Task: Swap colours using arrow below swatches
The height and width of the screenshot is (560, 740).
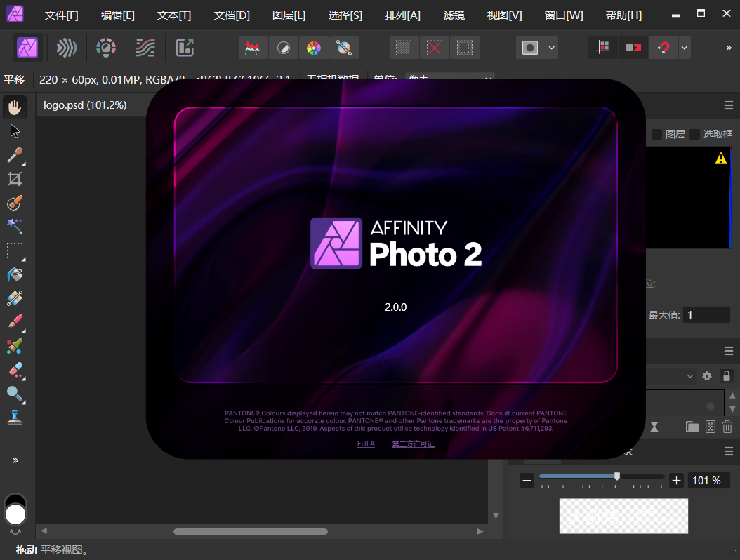Action: coord(15,532)
